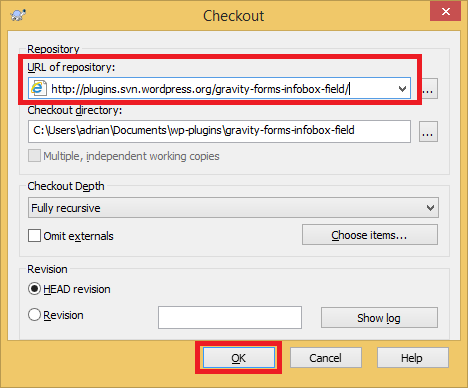This screenshot has height=388, width=468.
Task: Select the Revision radio button
Action: pos(34,315)
